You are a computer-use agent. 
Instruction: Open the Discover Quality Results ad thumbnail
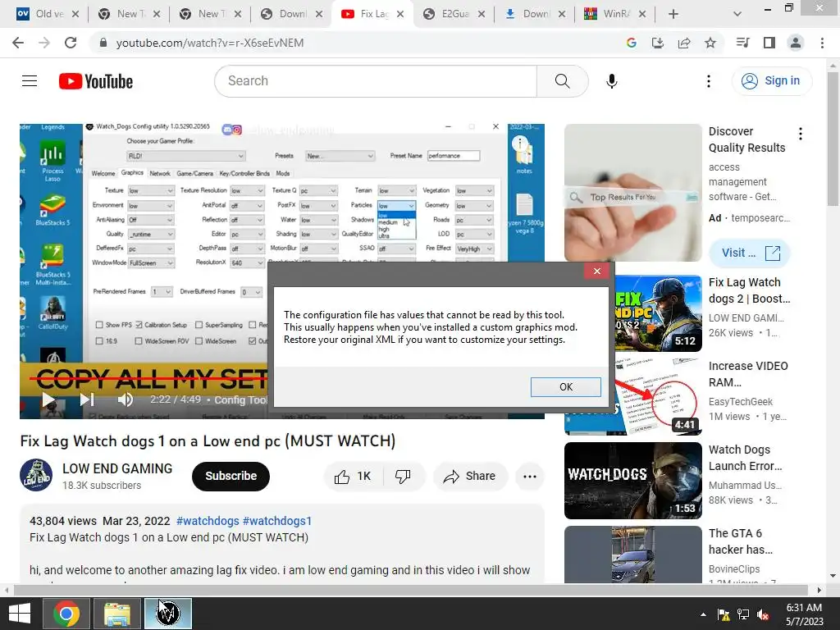point(632,193)
